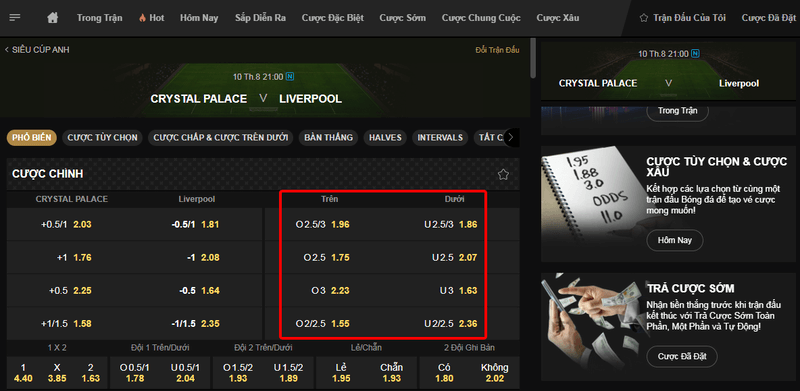Go back to Siêu Cúp Anh
The image size is (800, 391).
pos(37,50)
